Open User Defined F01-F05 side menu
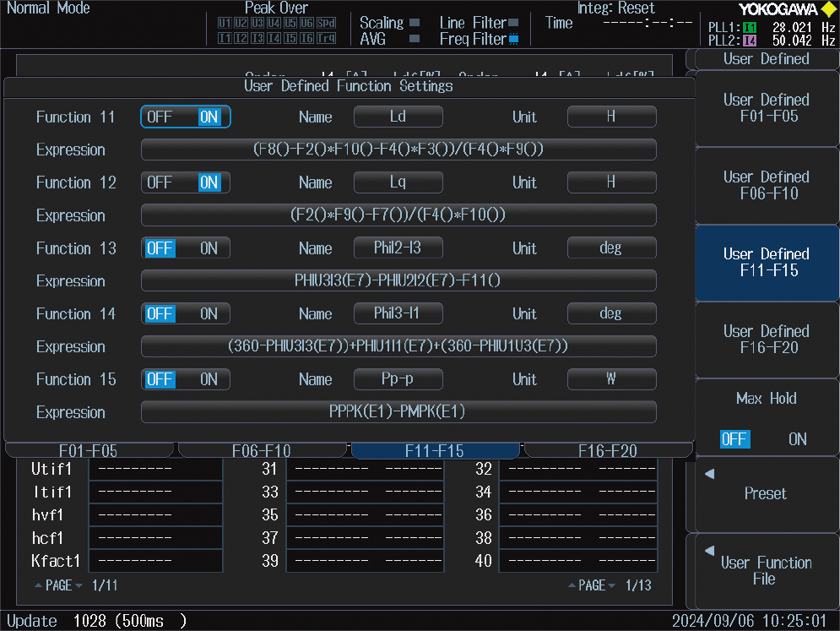 (766, 108)
